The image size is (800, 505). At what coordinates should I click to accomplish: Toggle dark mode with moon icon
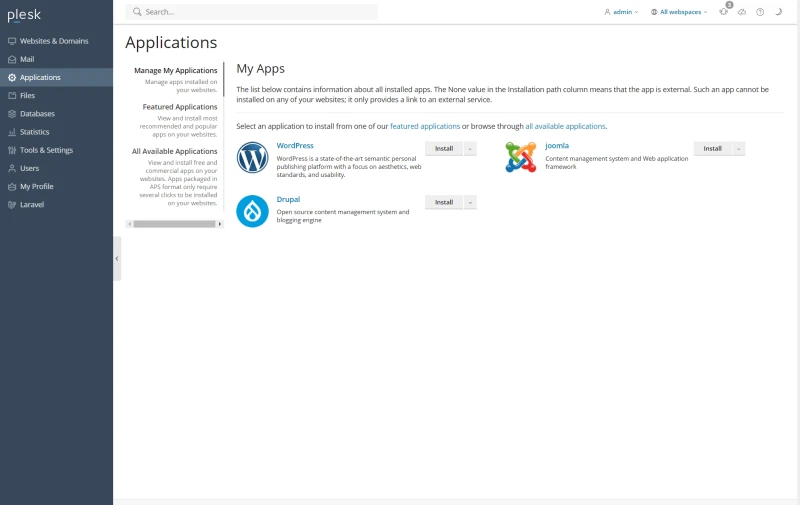coord(778,12)
